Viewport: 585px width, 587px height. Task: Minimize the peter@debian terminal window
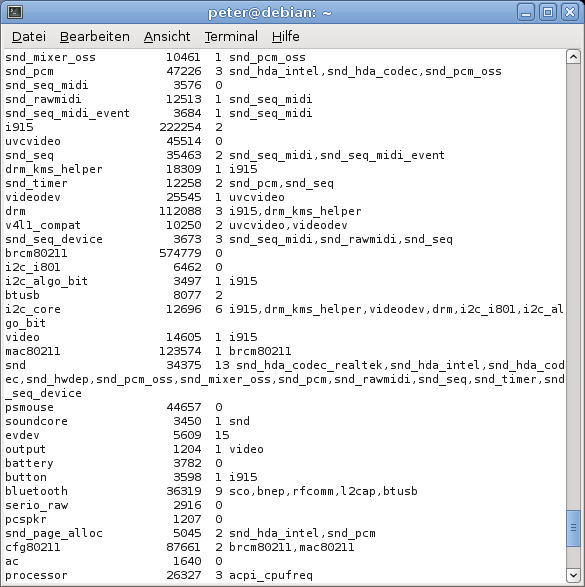[526, 13]
